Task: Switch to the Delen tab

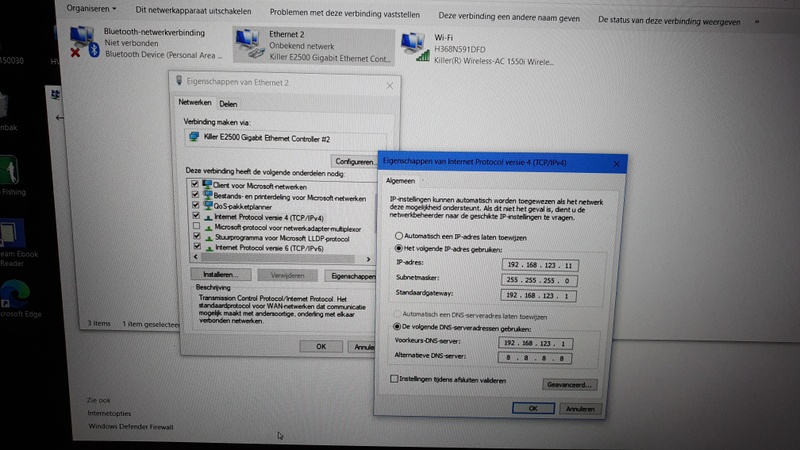Action: tap(228, 104)
